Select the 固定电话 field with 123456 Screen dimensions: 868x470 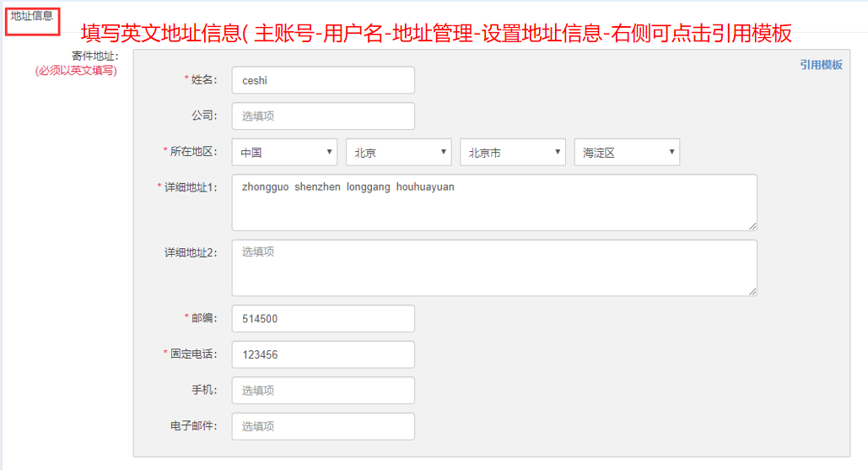[x=323, y=354]
